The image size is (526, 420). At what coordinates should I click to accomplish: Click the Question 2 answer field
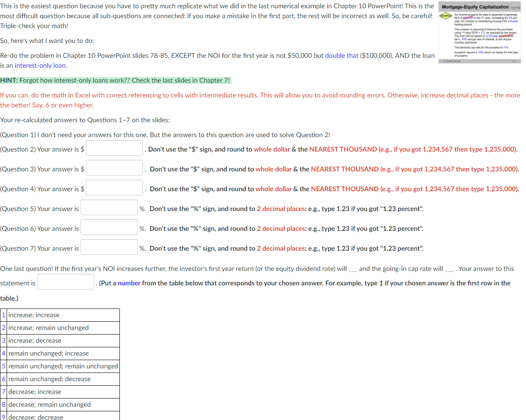coord(114,147)
